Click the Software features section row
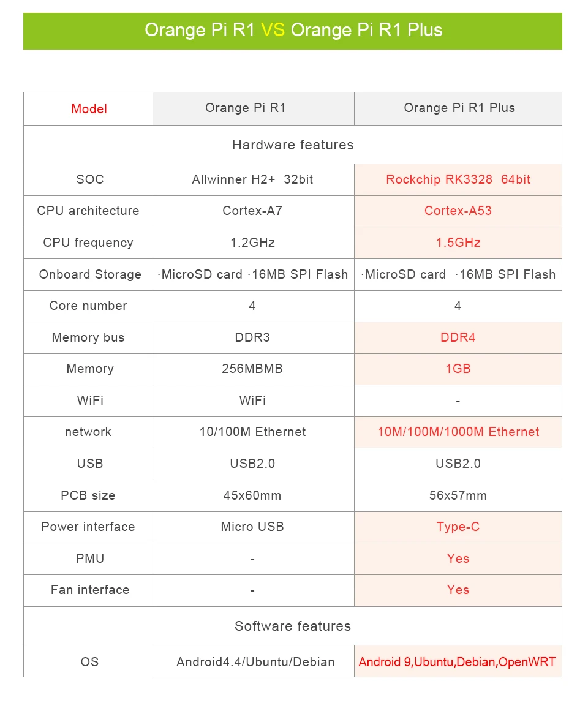 293,626
